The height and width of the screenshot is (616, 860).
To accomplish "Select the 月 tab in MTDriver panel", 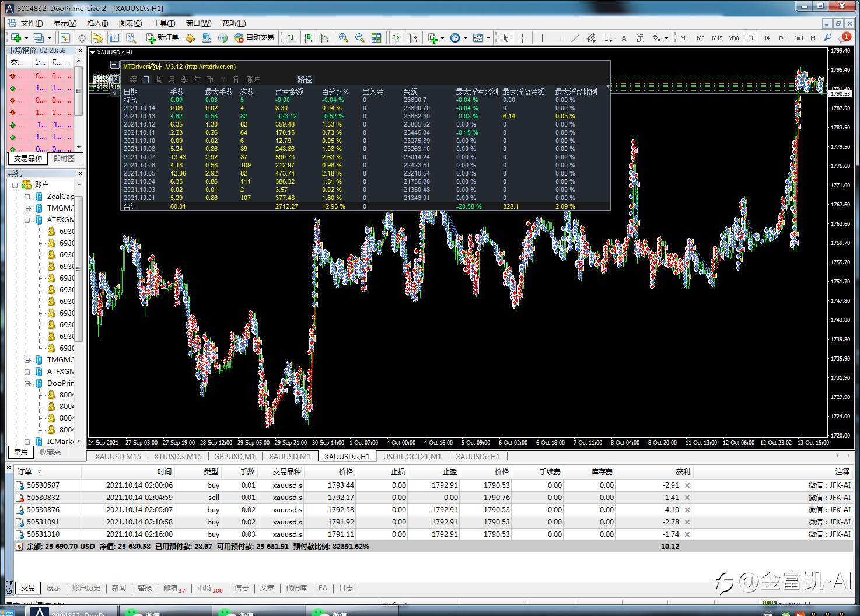I will click(x=172, y=79).
